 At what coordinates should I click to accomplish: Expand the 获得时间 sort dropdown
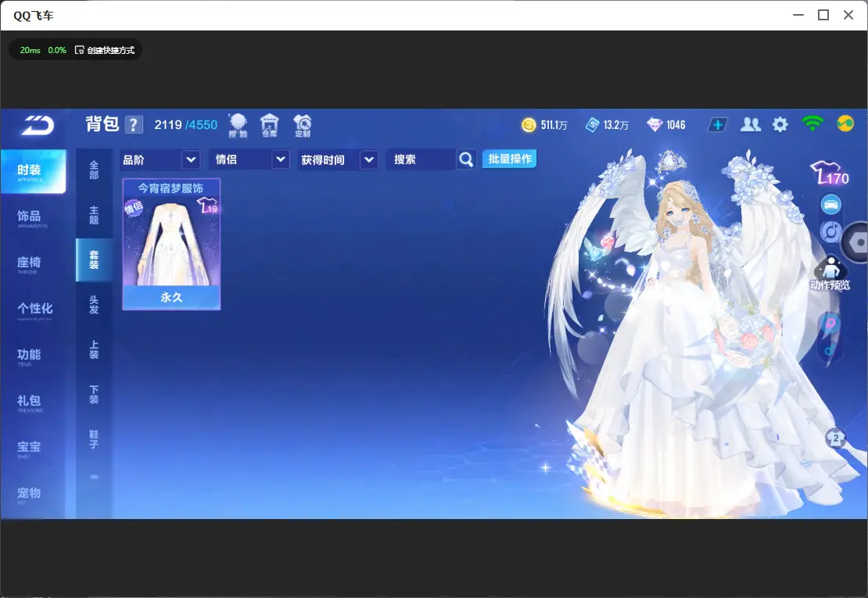(x=338, y=160)
